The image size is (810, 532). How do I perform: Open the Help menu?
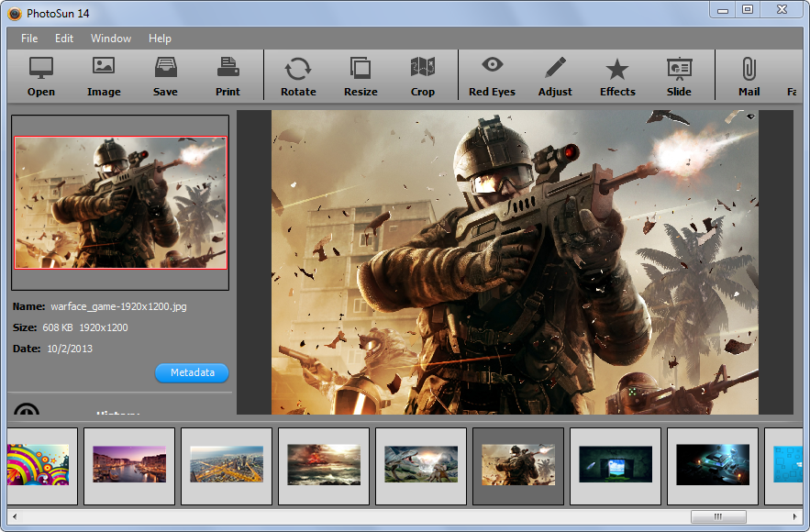pyautogui.click(x=160, y=39)
